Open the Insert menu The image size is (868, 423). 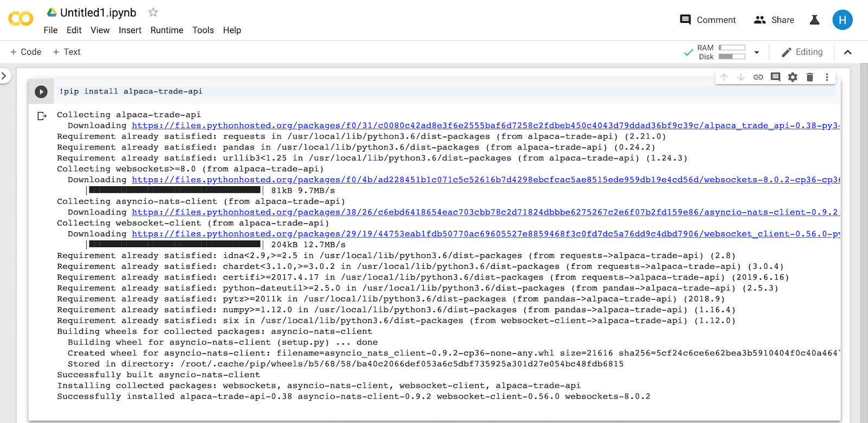[130, 30]
